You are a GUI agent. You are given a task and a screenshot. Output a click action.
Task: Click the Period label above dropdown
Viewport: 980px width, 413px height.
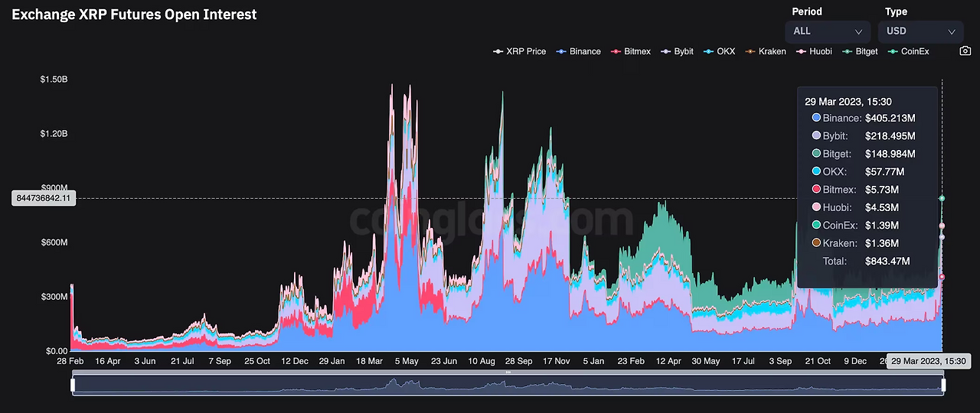point(807,11)
